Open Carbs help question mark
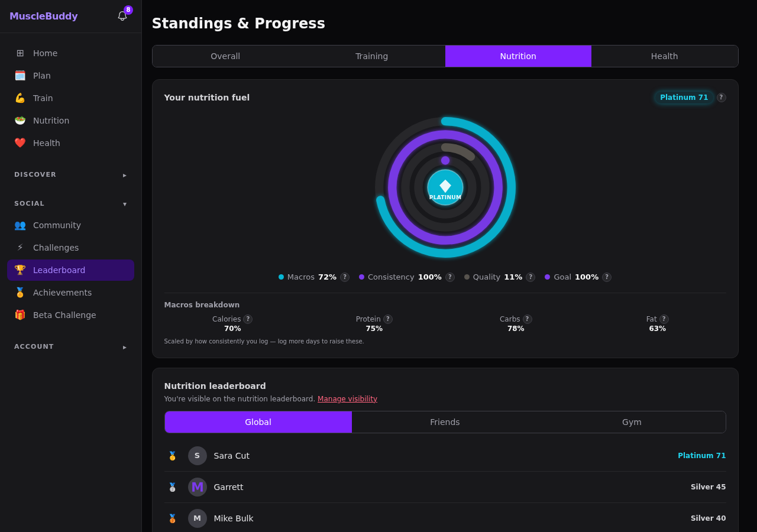 pos(528,319)
